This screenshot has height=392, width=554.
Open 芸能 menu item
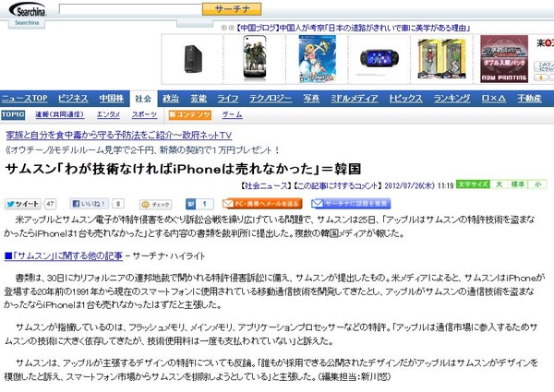(199, 98)
